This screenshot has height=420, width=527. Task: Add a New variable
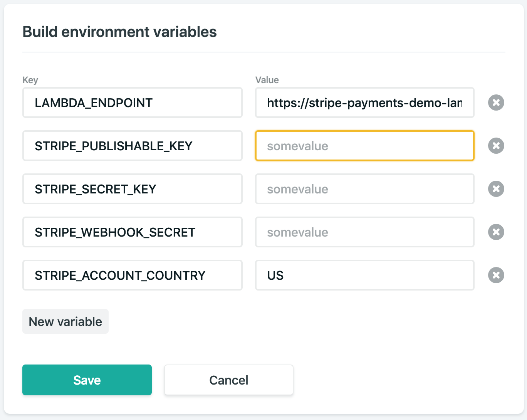point(65,321)
